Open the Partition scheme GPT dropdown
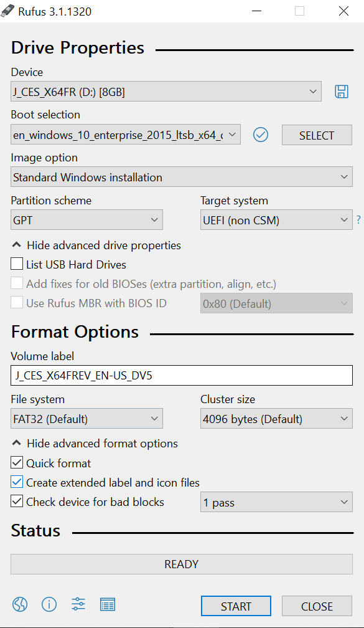Screen dimensions: 364x628 87,219
